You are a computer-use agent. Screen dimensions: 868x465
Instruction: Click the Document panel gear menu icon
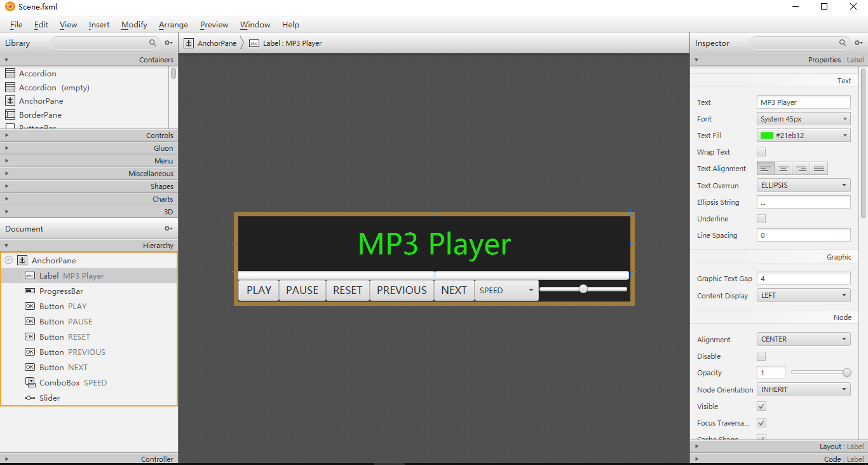click(x=168, y=229)
